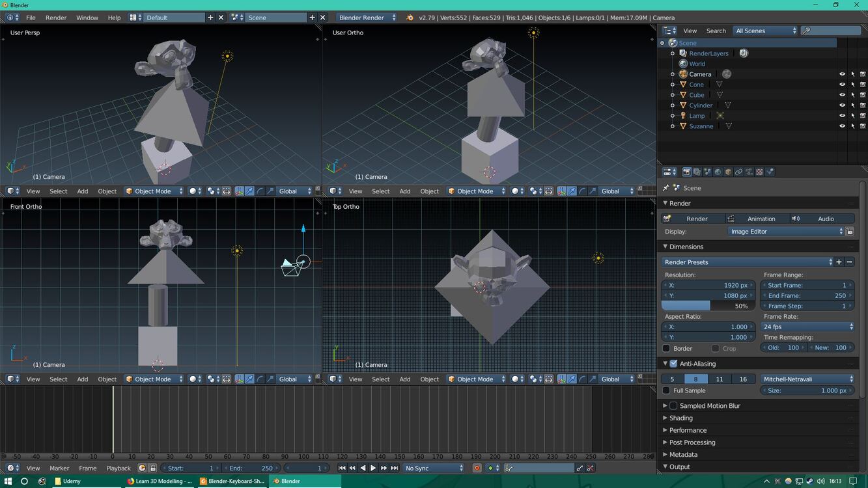
Task: Click the Constraints chain-link properties icon
Action: click(738, 172)
